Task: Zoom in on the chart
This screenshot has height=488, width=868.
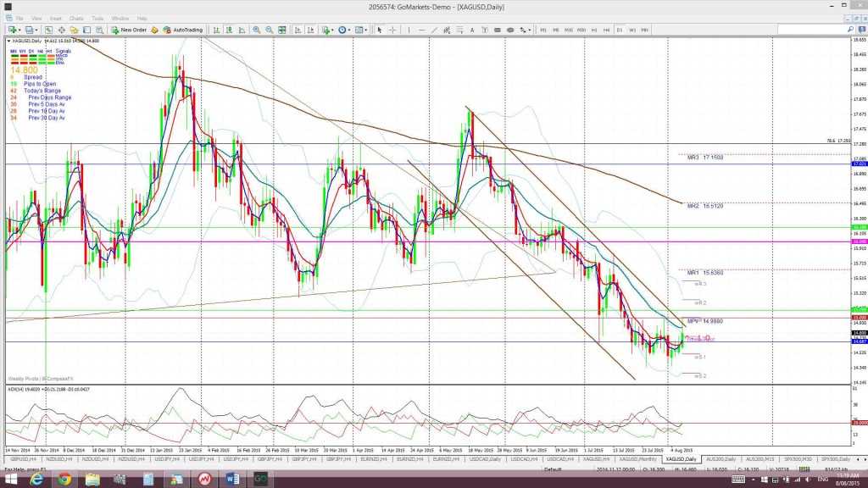Action: [256, 30]
